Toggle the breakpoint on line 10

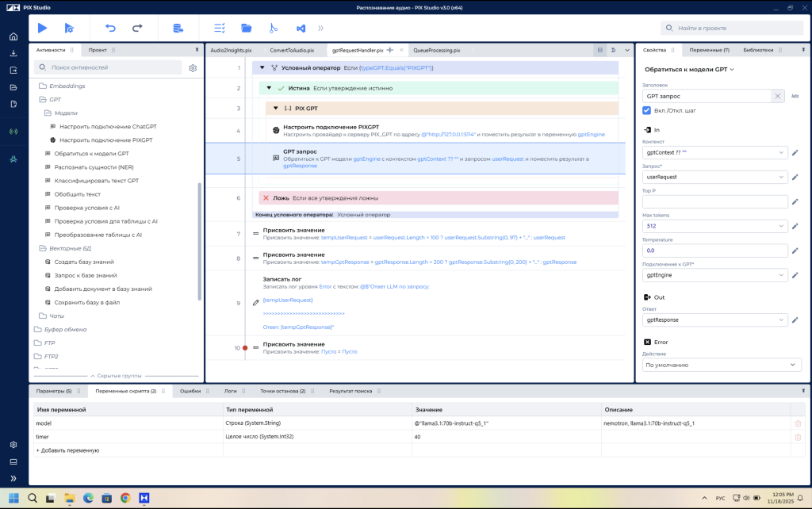coord(245,348)
